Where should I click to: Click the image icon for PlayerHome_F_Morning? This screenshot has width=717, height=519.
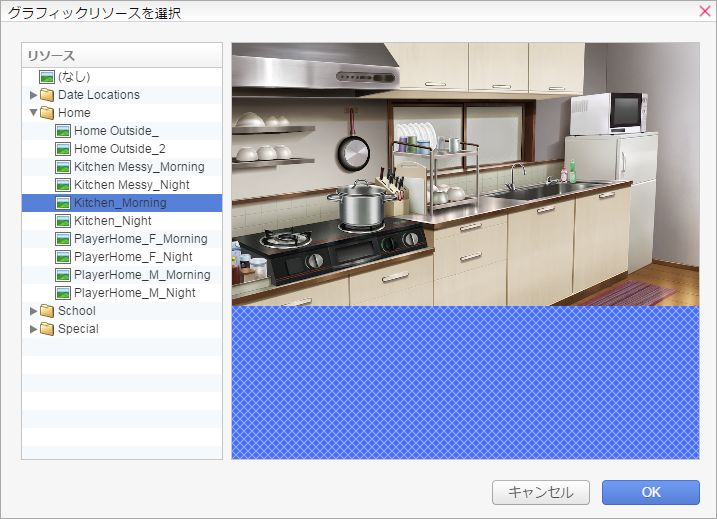coord(63,239)
